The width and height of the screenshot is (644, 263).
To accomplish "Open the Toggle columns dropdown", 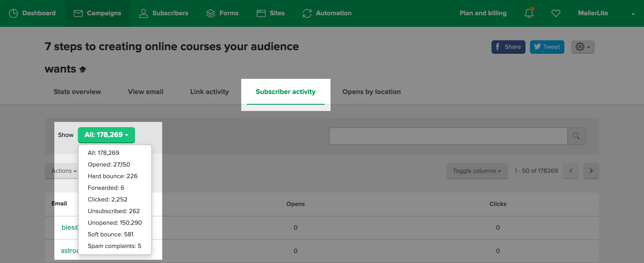I will [477, 171].
